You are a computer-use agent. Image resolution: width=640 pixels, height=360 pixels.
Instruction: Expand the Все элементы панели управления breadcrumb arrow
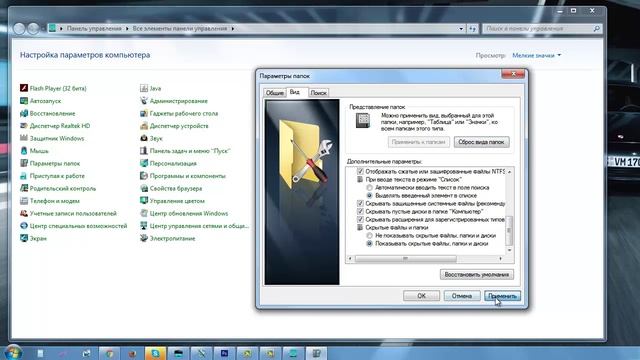pos(233,29)
